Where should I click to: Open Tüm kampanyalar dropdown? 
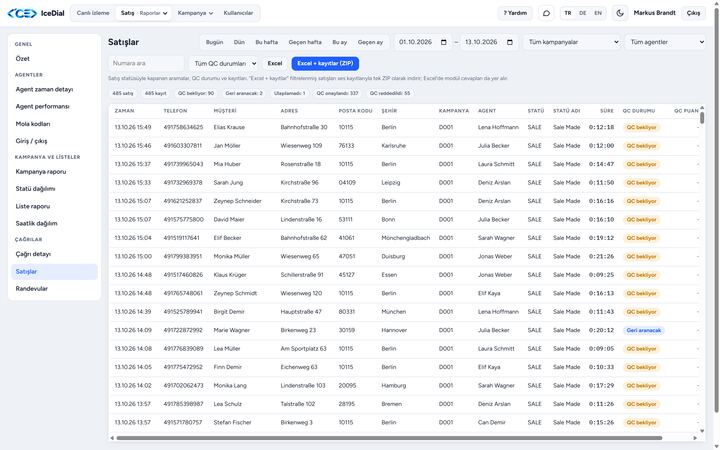point(572,42)
